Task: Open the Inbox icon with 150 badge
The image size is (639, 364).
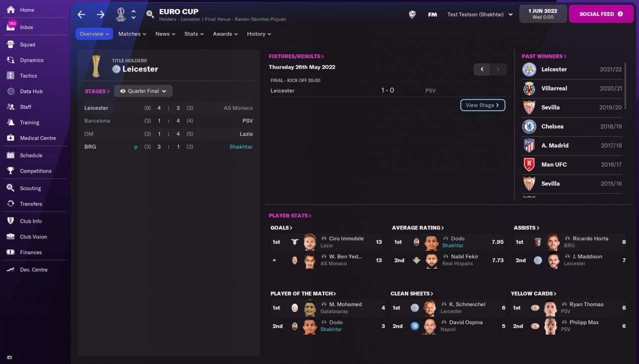Action: point(10,26)
